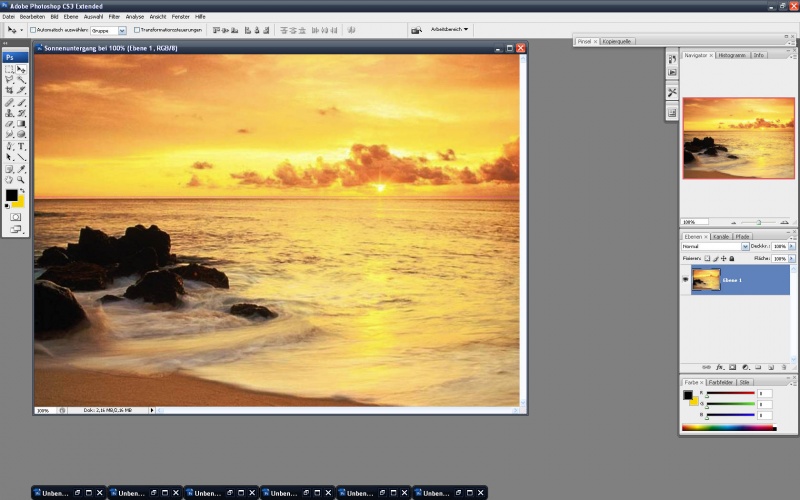The width and height of the screenshot is (800, 500).
Task: Delete layer using trash icon
Action: (784, 367)
